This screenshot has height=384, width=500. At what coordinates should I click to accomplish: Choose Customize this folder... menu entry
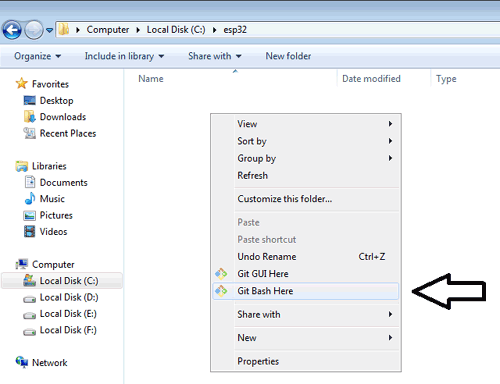tap(306, 199)
